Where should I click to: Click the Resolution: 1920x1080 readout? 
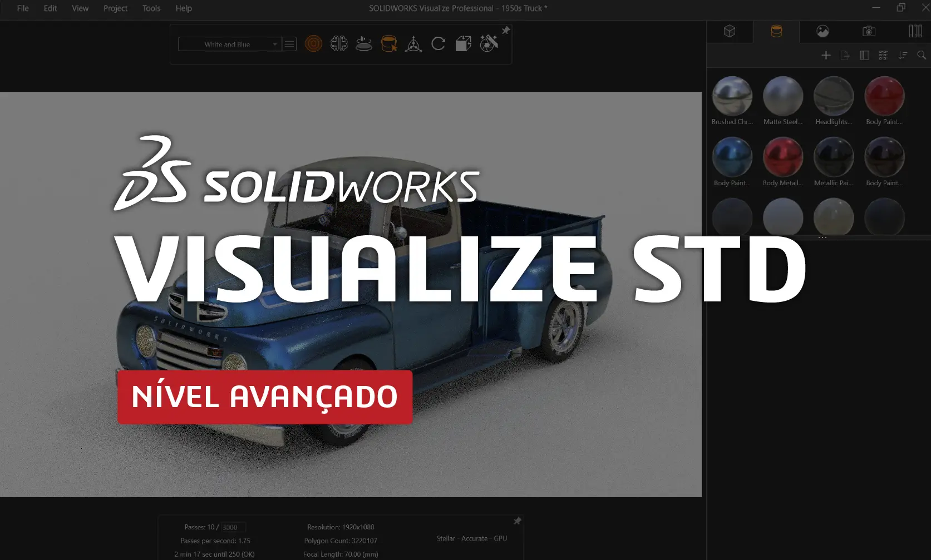pos(341,527)
